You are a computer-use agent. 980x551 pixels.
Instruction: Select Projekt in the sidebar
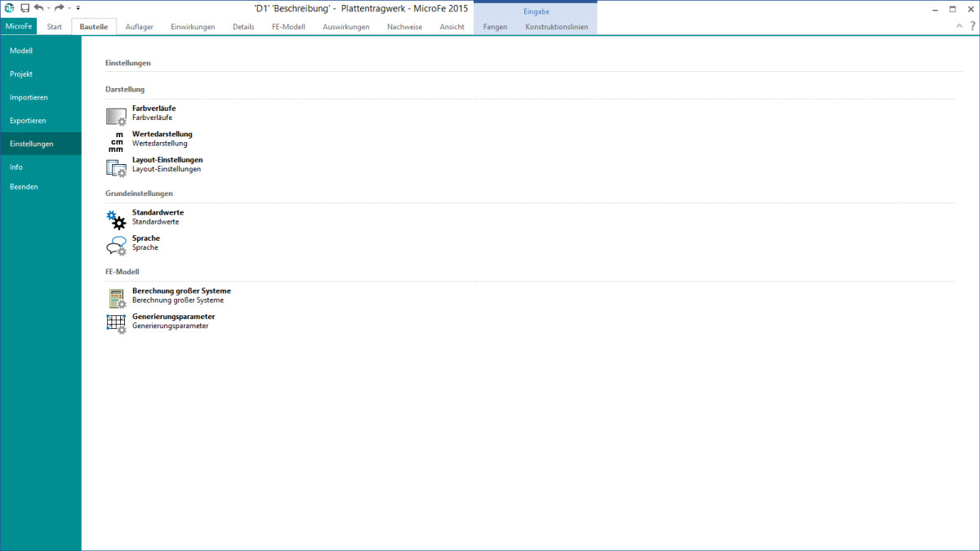41,73
